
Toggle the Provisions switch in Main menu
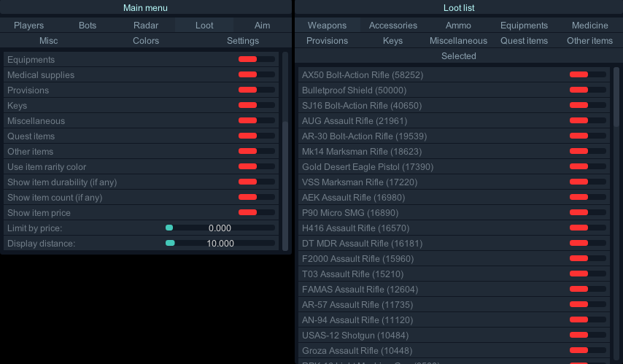[x=257, y=90]
